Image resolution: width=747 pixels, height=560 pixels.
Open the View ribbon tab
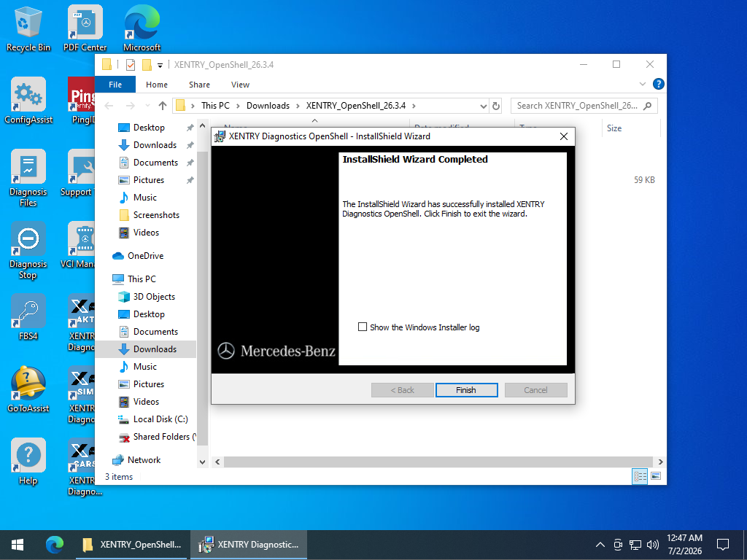(x=240, y=85)
